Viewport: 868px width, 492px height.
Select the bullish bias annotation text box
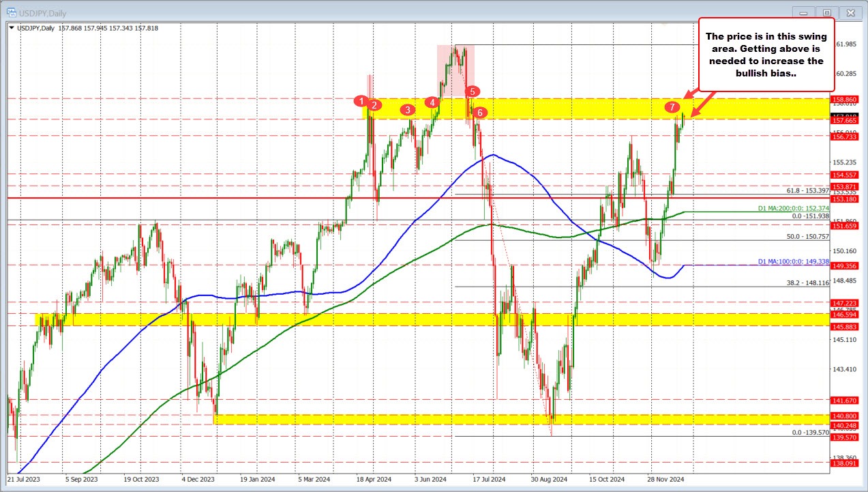coord(765,55)
